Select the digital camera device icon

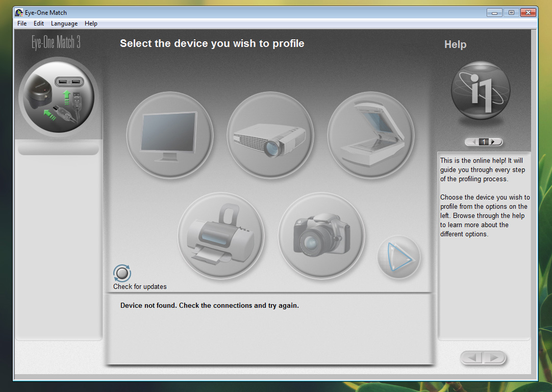tap(321, 236)
